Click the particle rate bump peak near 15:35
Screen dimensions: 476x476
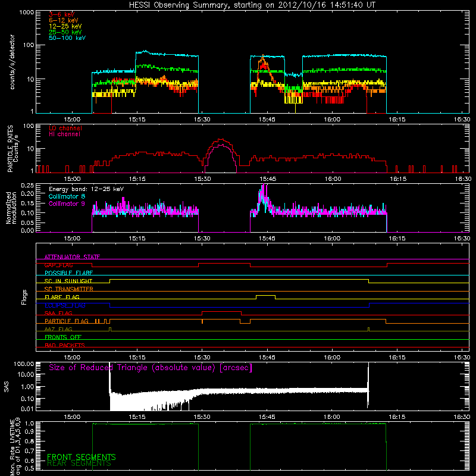(221, 140)
